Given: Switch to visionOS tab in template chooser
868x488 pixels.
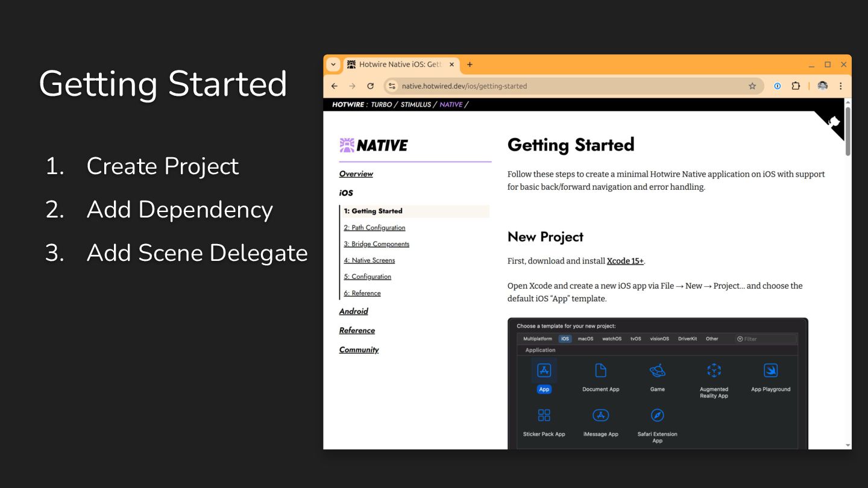Looking at the screenshot, I should (x=659, y=339).
